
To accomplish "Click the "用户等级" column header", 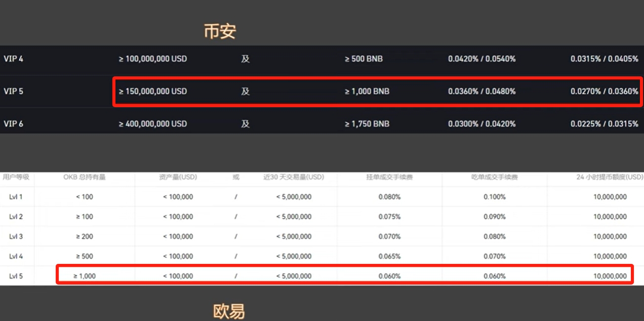I will 16,177.
